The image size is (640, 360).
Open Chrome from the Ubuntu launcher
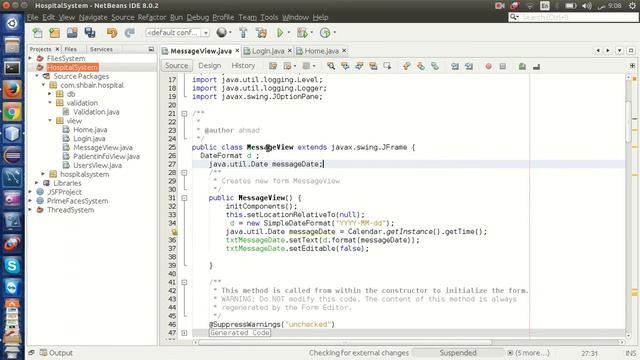[x=12, y=112]
